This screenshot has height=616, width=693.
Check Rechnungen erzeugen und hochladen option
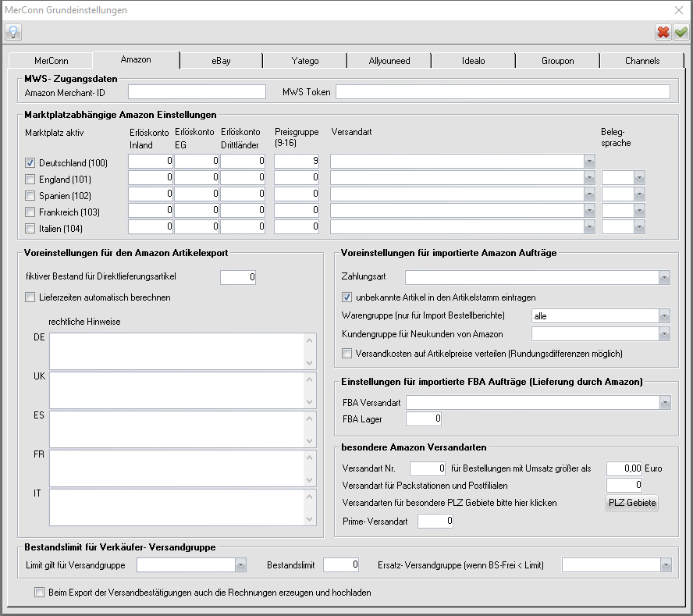click(x=39, y=592)
